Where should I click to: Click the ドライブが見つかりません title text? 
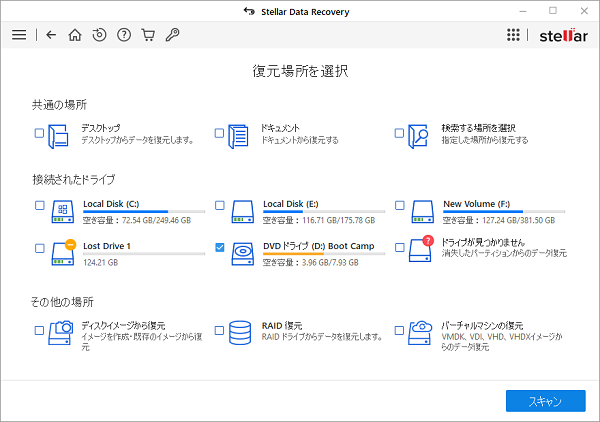(483, 242)
